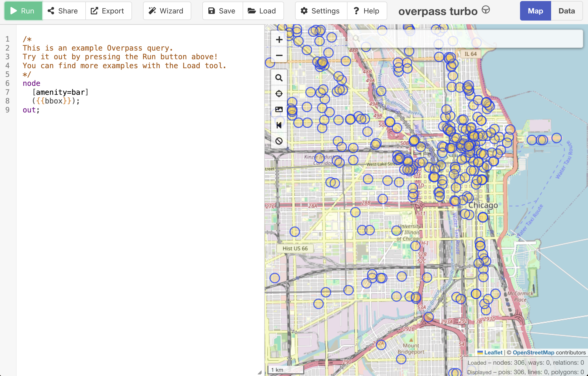Click the zoom-to-data magnifier icon
The height and width of the screenshot is (376, 588).
tap(279, 78)
